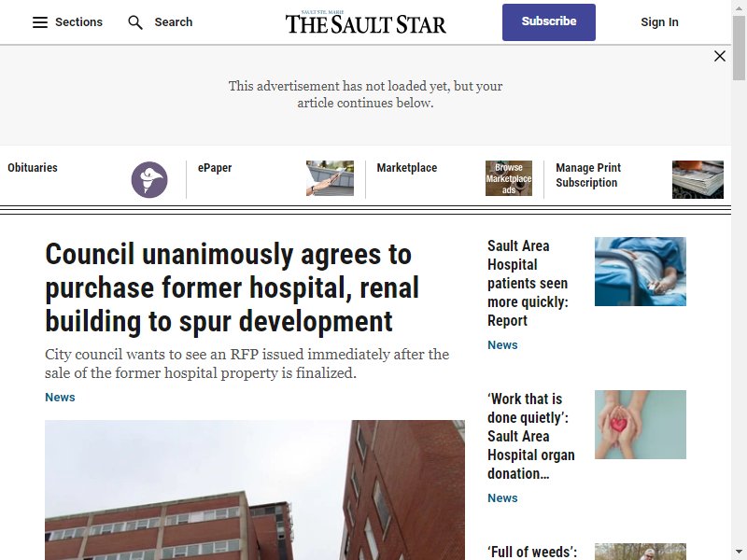
Task: Close the advertisement banner with X
Action: 720,56
